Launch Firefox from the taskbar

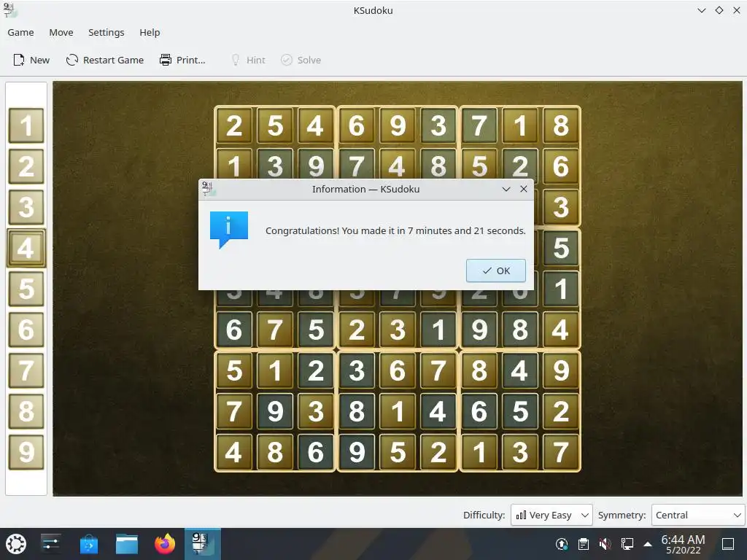[165, 544]
